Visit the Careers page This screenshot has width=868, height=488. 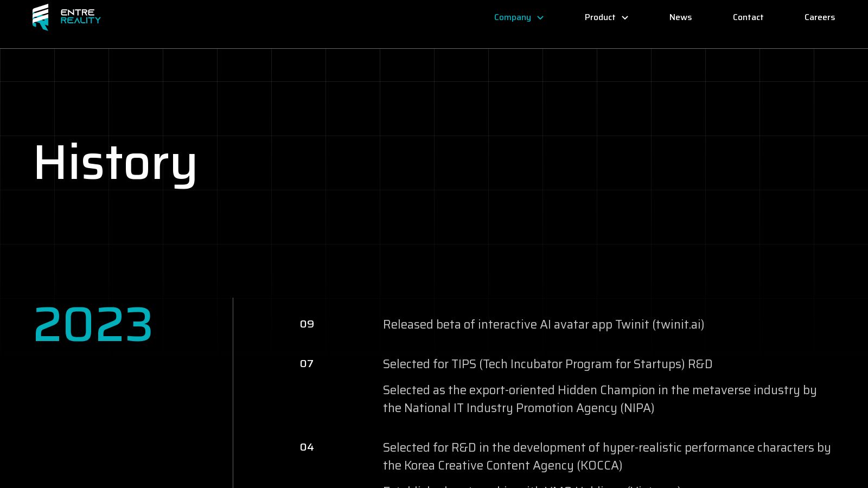click(820, 17)
